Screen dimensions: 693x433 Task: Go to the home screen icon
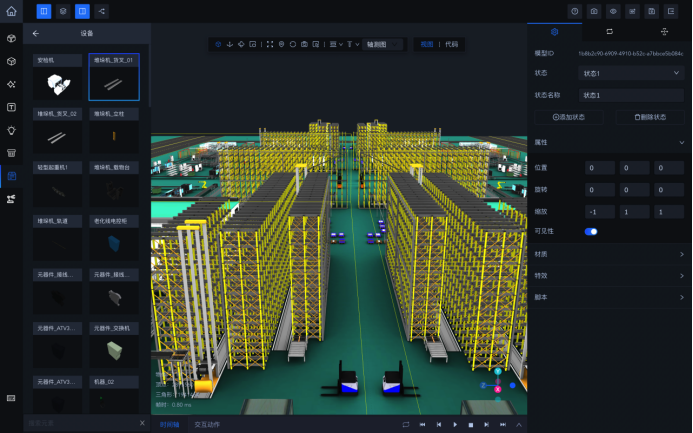[x=11, y=11]
